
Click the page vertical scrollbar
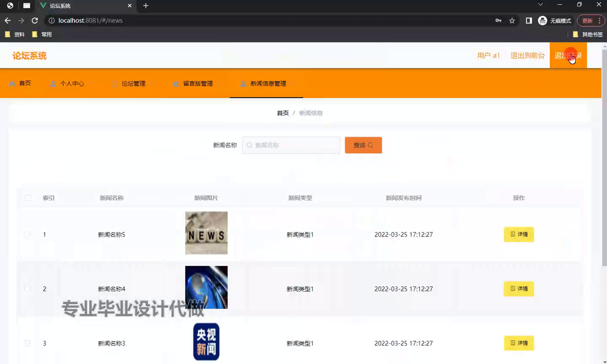point(604,158)
